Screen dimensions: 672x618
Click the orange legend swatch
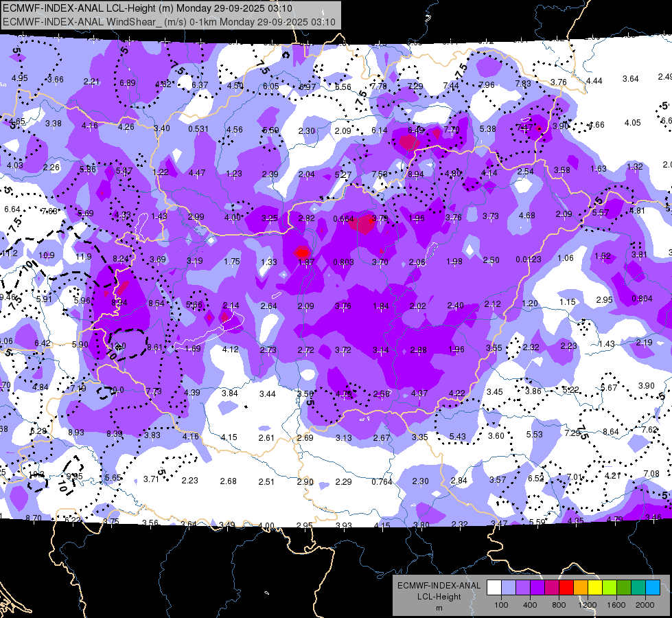(581, 587)
